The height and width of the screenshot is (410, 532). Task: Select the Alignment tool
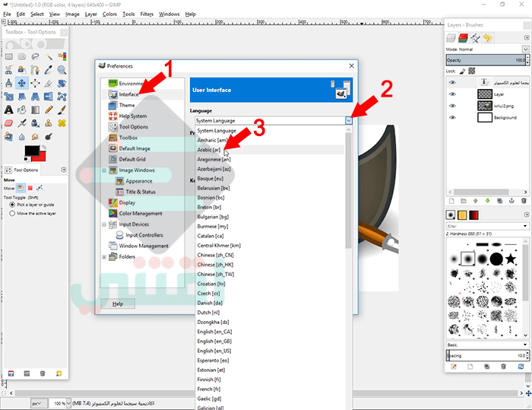[35, 83]
